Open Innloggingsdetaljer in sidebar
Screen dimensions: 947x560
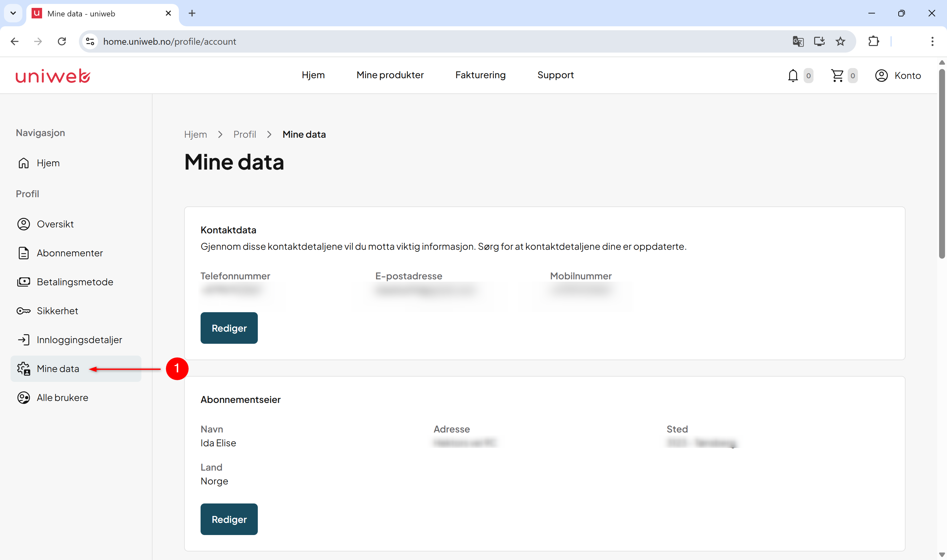76,339
